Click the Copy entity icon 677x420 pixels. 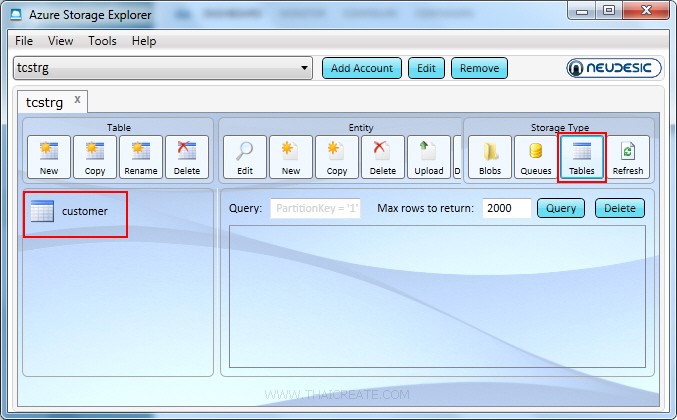(337, 157)
